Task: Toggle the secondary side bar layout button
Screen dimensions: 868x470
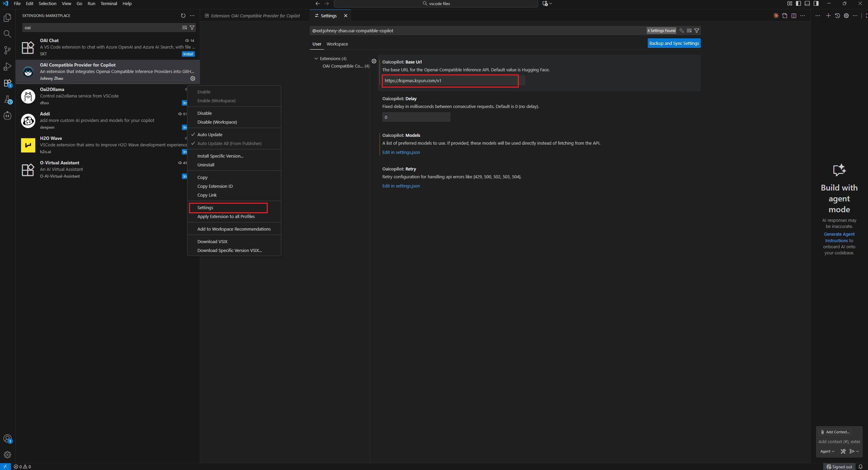Action: coord(816,3)
